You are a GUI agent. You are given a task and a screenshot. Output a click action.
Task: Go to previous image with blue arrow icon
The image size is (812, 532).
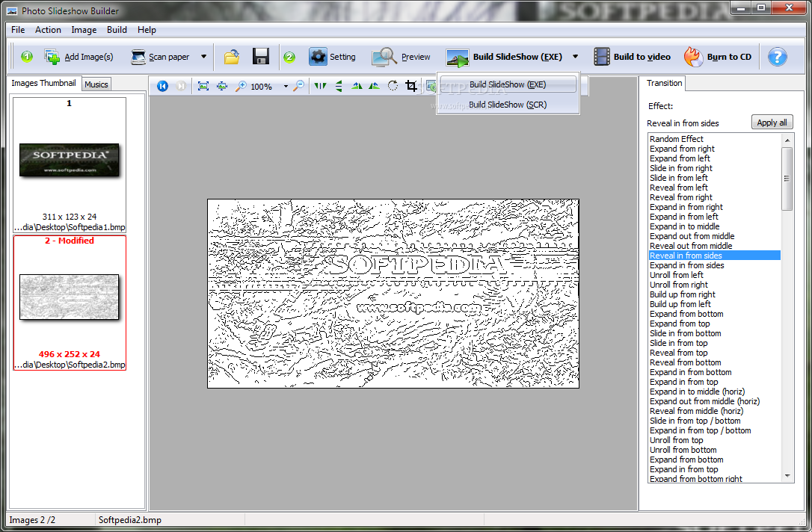click(x=162, y=86)
